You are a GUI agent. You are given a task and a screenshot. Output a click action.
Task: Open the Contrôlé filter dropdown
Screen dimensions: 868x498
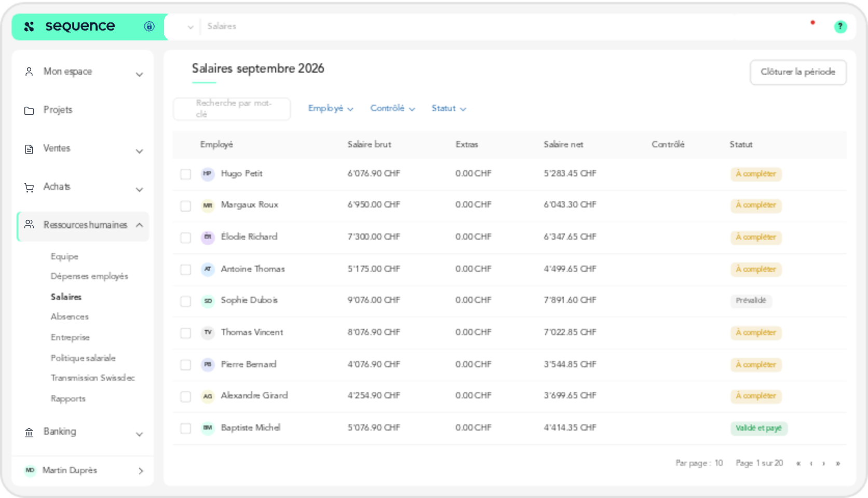(x=392, y=108)
